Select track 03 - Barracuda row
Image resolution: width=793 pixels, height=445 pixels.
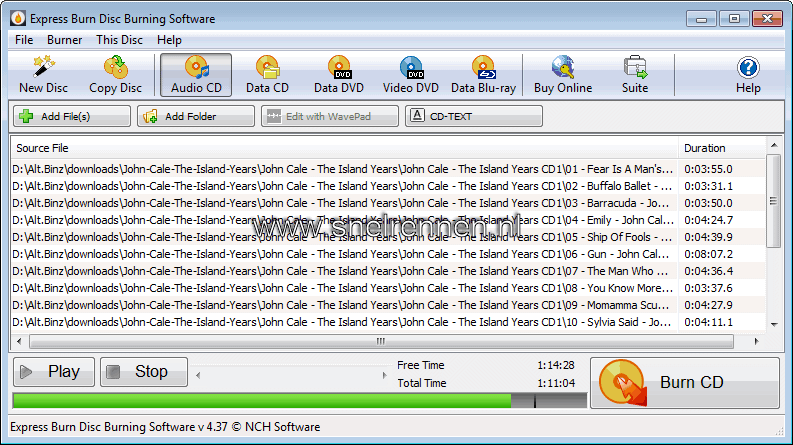click(x=388, y=203)
